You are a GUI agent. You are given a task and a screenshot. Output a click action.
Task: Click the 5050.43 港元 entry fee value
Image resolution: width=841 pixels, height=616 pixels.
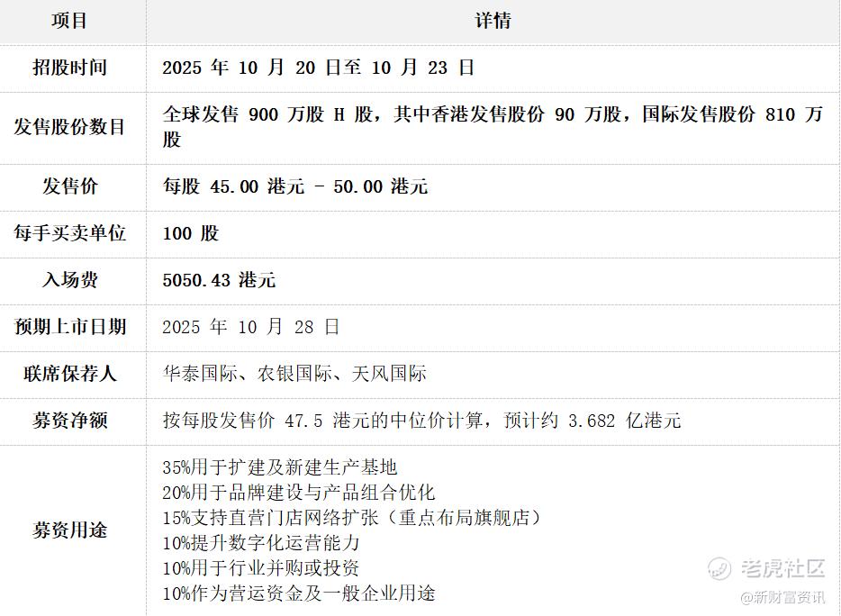219,280
